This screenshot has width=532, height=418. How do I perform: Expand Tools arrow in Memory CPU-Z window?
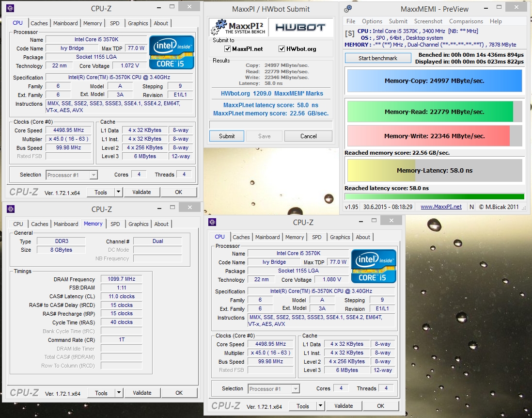click(119, 393)
